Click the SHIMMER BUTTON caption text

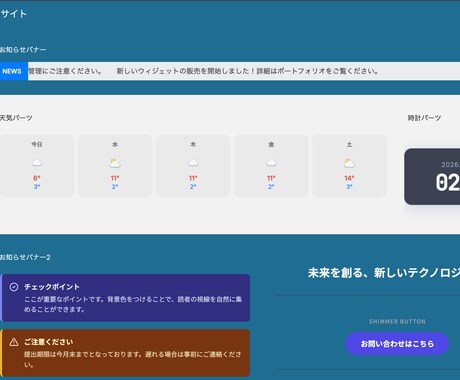[x=397, y=322]
